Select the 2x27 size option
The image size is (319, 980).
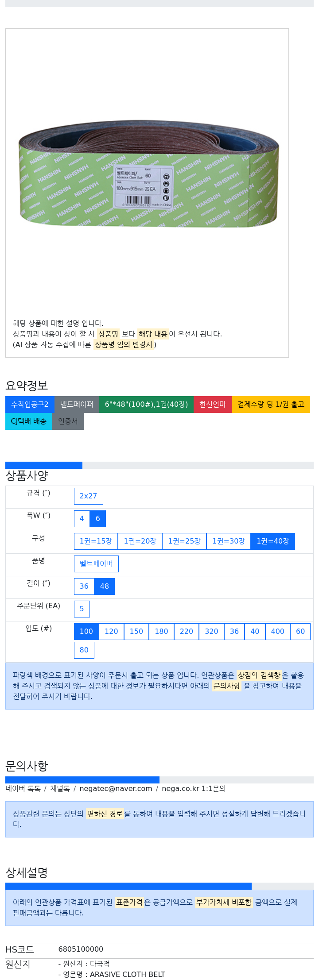click(x=88, y=496)
